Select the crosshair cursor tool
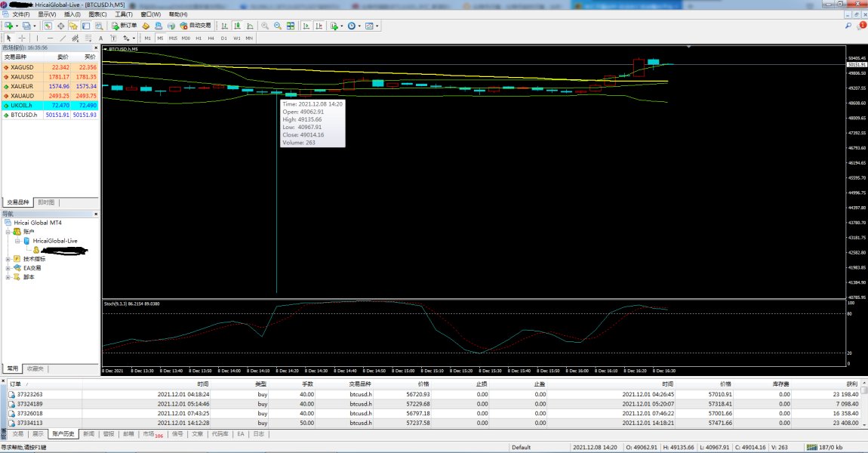This screenshot has height=453, width=868. pyautogui.click(x=22, y=38)
